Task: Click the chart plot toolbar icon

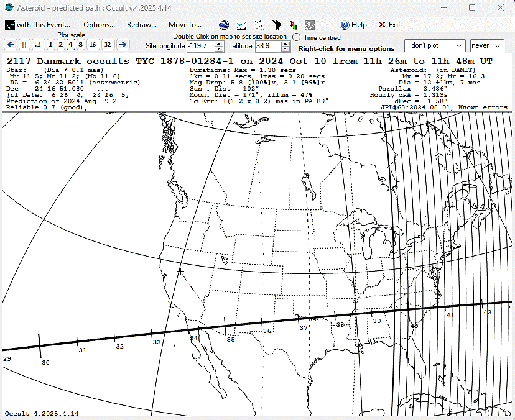Action: click(x=241, y=25)
